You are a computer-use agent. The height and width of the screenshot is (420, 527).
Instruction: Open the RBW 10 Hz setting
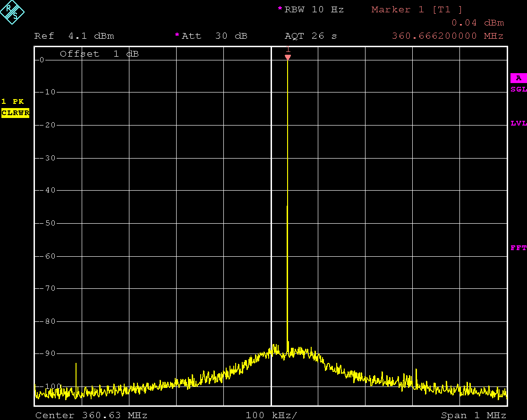pyautogui.click(x=314, y=9)
